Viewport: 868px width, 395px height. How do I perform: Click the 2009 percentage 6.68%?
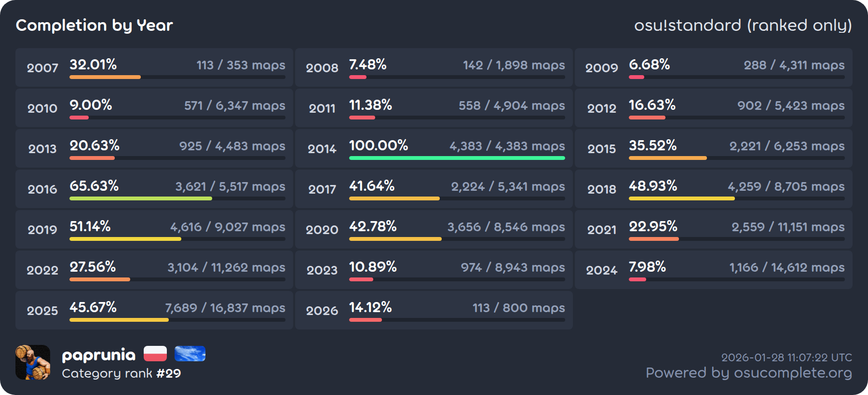click(649, 65)
